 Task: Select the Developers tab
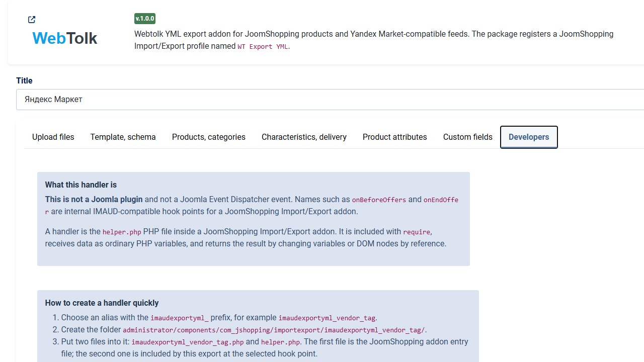coord(529,137)
